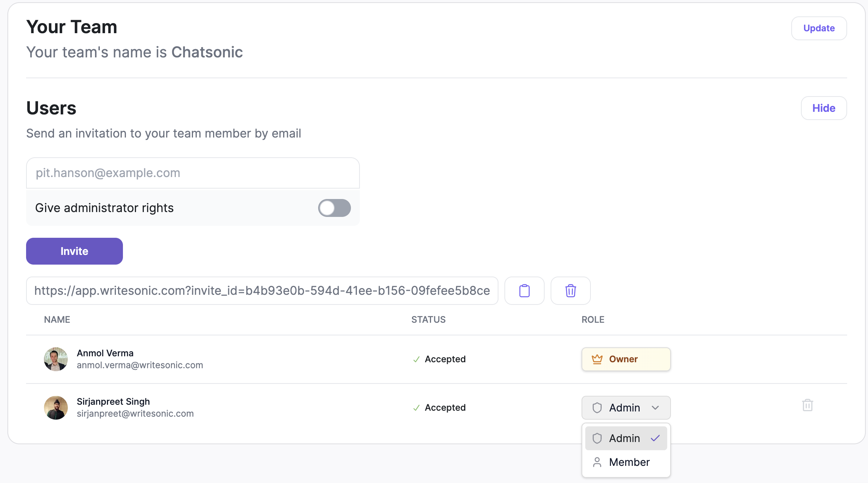Image resolution: width=868 pixels, height=483 pixels.
Task: Hide the Users section
Action: point(824,108)
